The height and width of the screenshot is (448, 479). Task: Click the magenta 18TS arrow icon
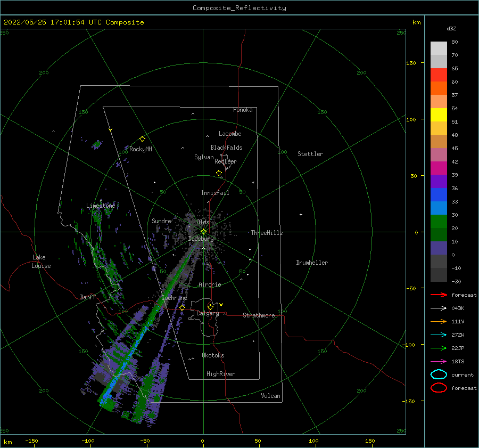click(439, 362)
